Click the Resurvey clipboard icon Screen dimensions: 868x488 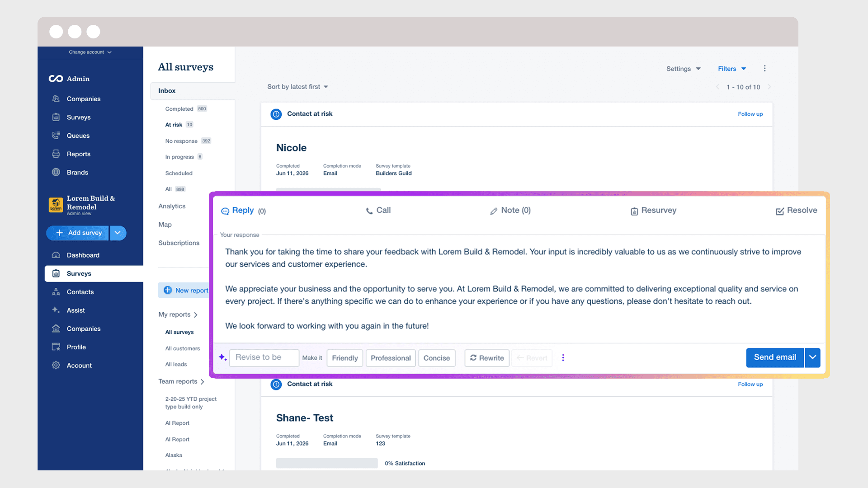tap(634, 211)
